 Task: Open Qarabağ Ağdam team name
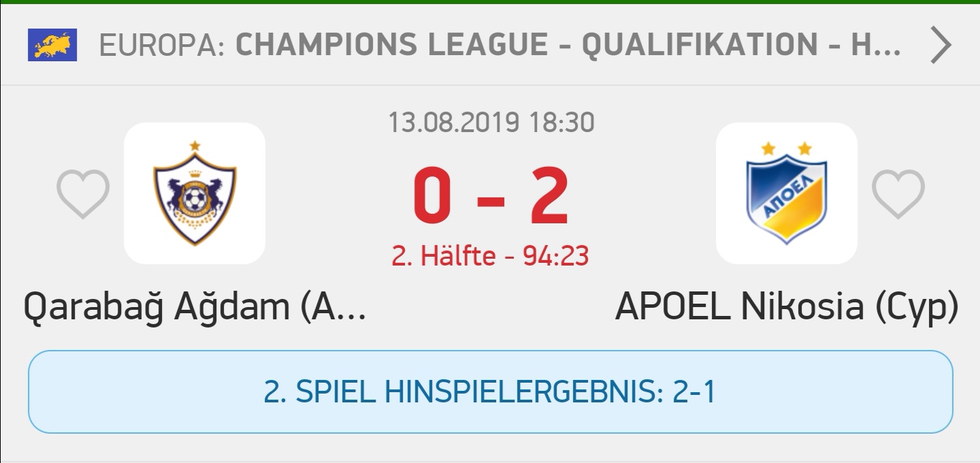[195, 308]
